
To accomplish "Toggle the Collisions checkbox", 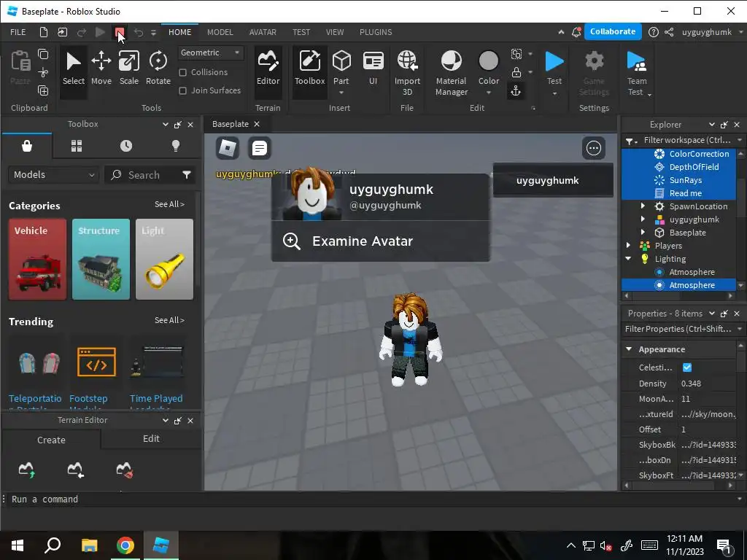I will coord(182,72).
